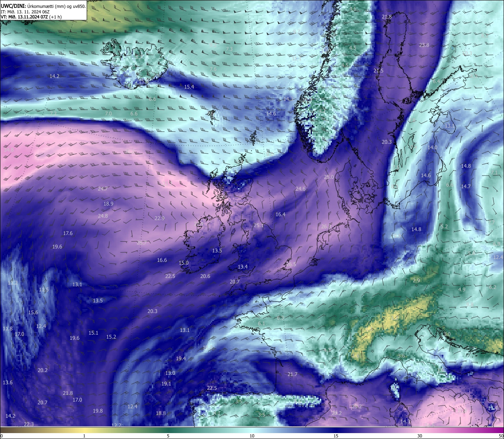The height and width of the screenshot is (439, 504).
Task: Select the 17.6 value on the map
Action: [68, 233]
